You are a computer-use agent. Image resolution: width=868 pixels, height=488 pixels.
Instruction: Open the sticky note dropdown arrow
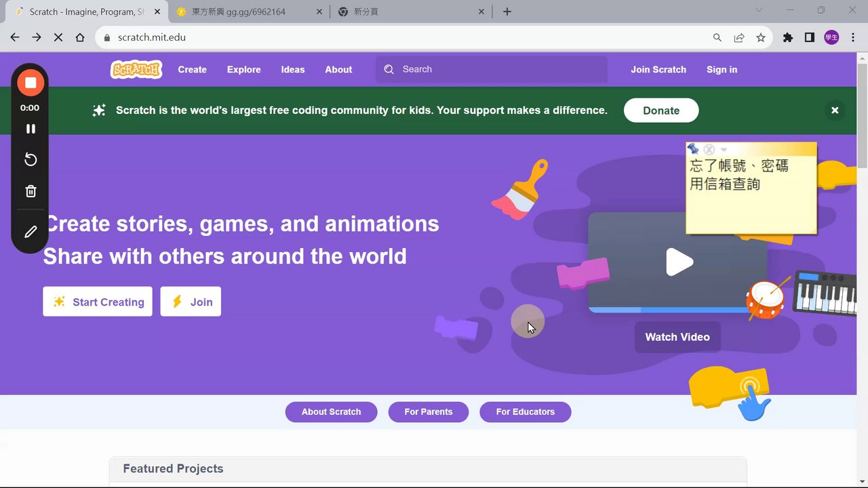point(724,150)
